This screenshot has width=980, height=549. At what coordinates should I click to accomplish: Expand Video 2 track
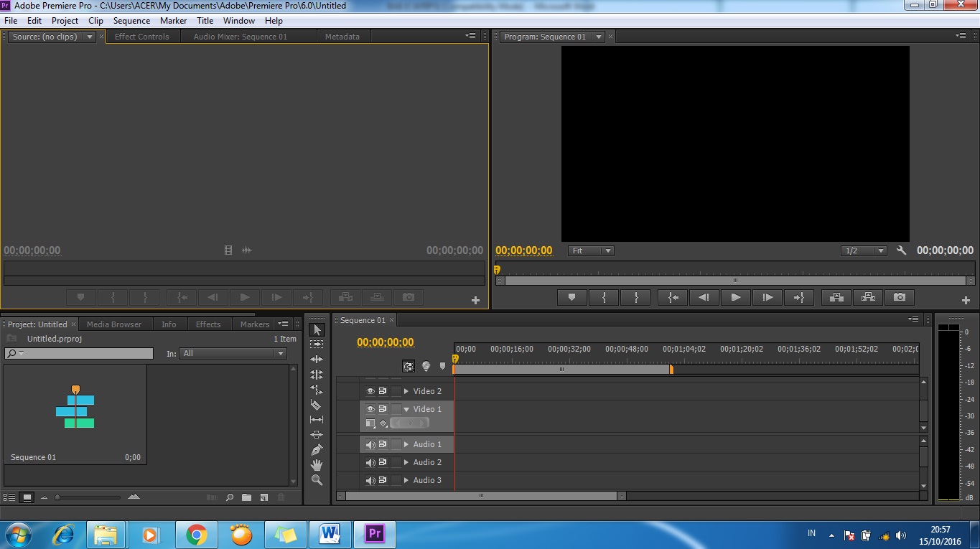[x=406, y=391]
